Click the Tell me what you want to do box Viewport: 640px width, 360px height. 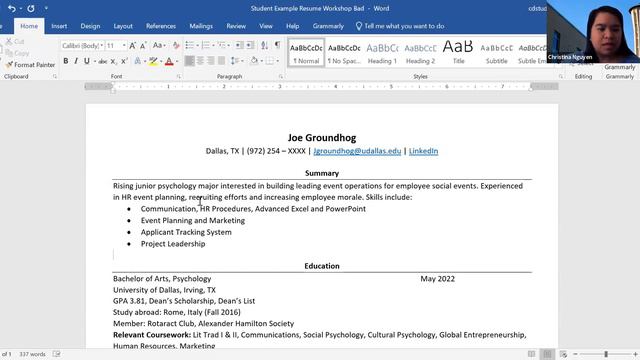tap(400, 26)
